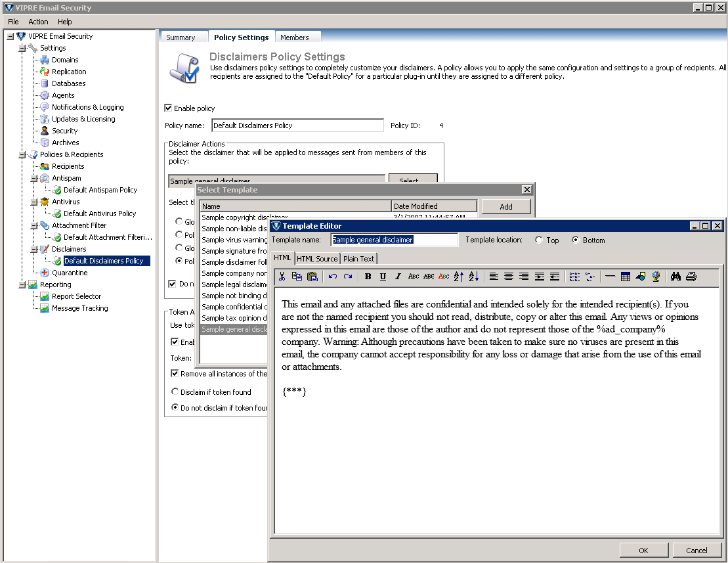Close the Select Template dialog
The image size is (728, 563).
(526, 189)
